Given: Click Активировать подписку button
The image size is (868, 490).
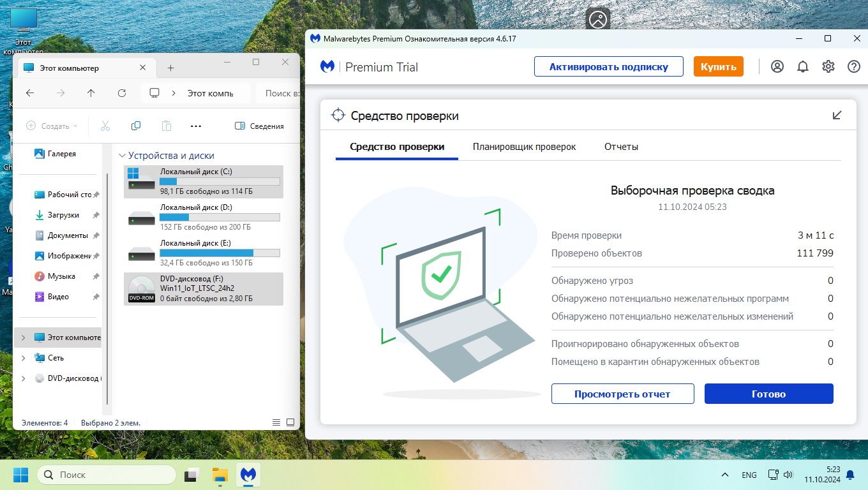Looking at the screenshot, I should click(608, 66).
